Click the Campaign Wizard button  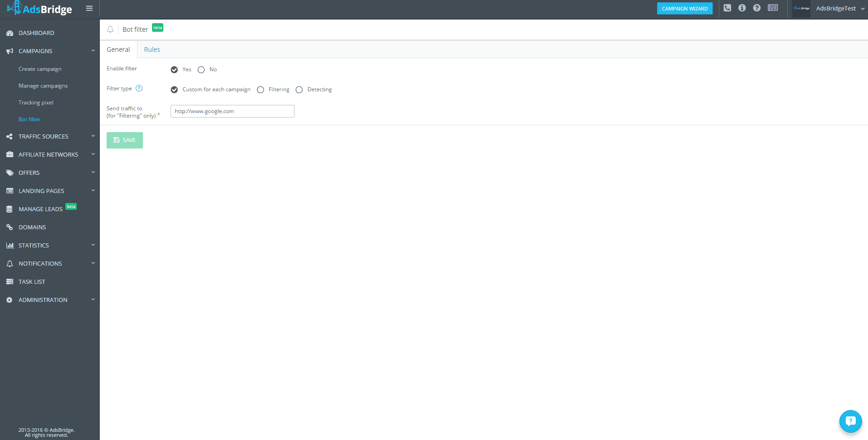(685, 9)
